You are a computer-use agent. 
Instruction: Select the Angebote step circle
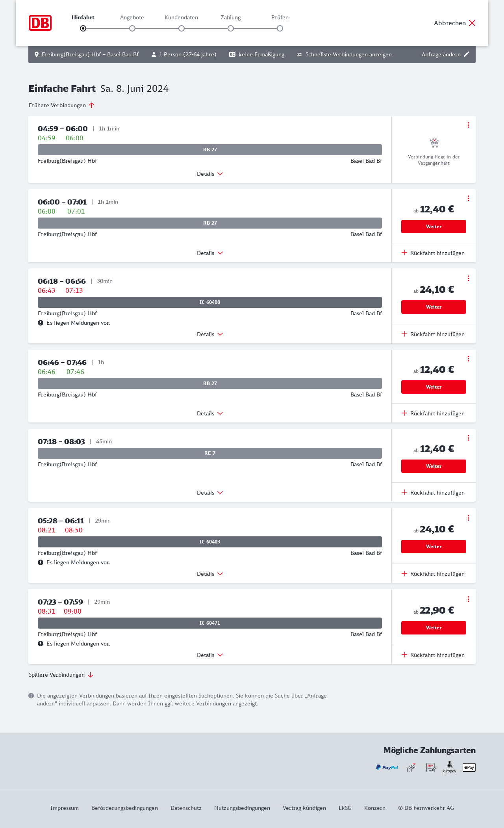click(x=132, y=28)
